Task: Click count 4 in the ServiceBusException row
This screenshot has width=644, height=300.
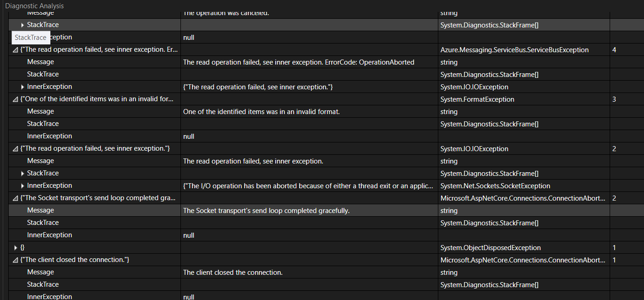Action: [614, 50]
